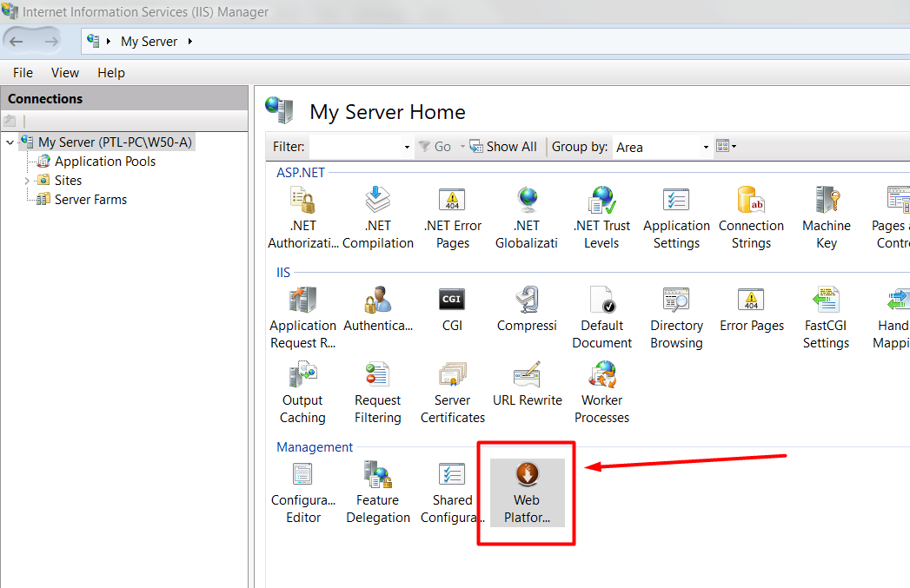Open .NET Trust Levels feature
This screenshot has width=910, height=588.
601,218
